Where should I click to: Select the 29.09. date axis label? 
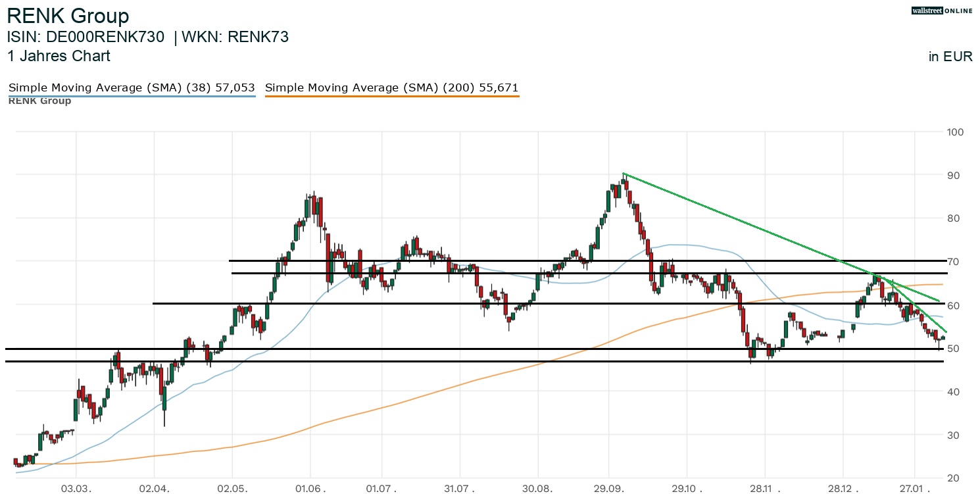click(x=608, y=489)
